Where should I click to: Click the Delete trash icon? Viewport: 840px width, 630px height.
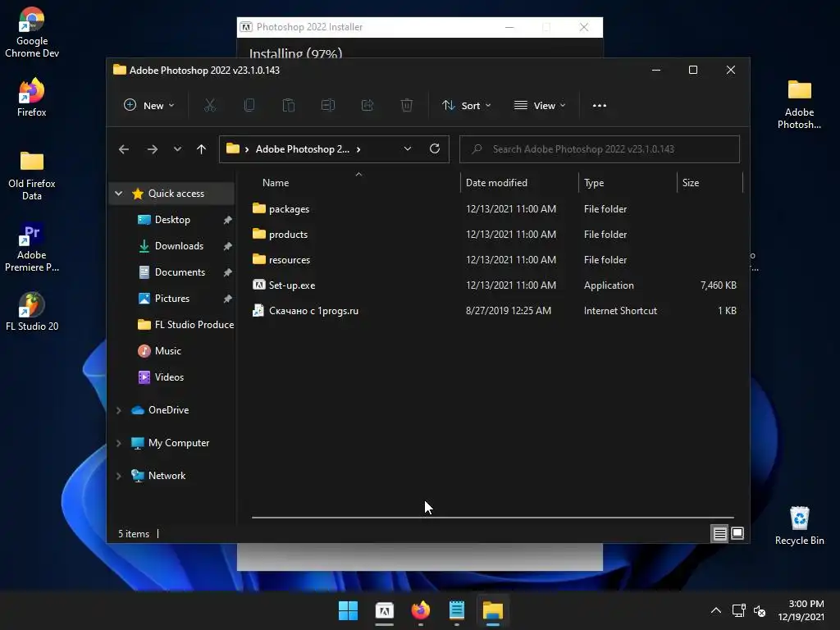[x=407, y=106]
